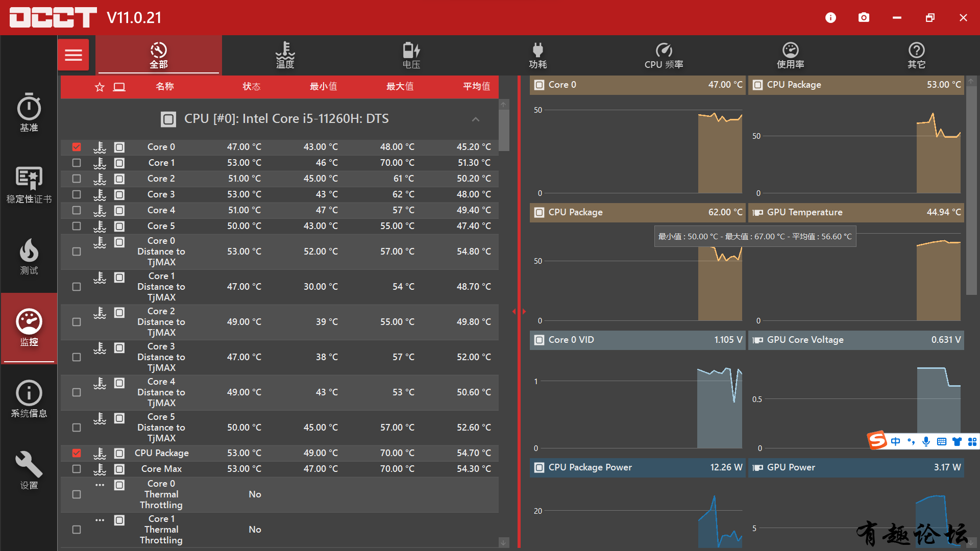
Task: Switch to the CPU 频率 frequency tab
Action: click(664, 55)
